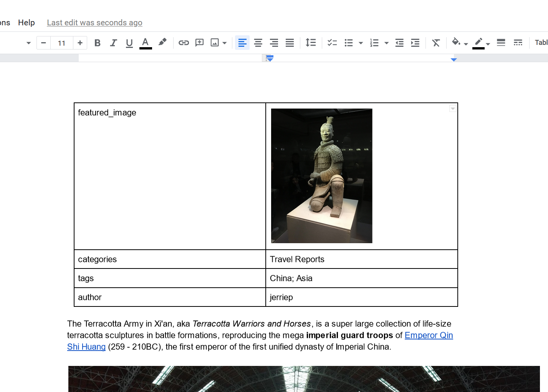Select the exhibition hall photo below paragraph

click(304, 379)
